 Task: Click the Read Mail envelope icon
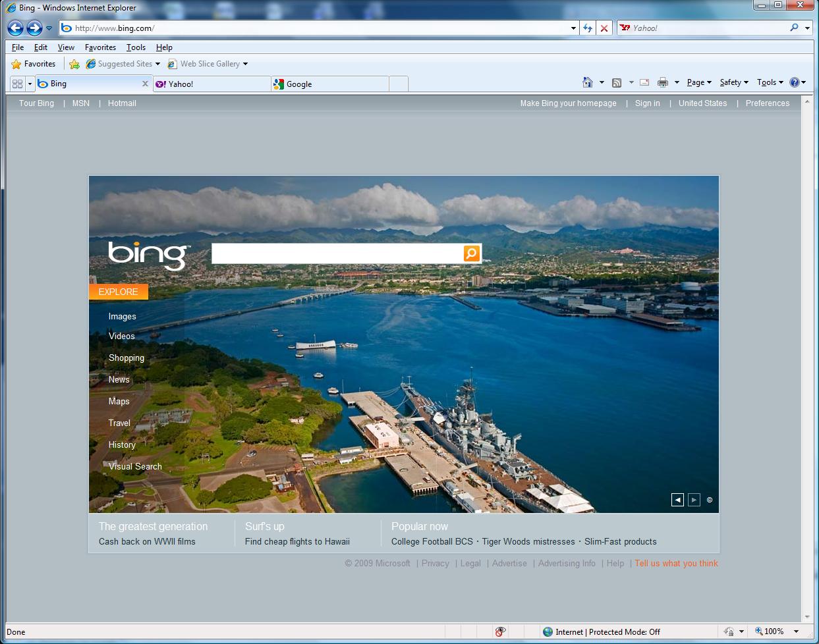644,82
